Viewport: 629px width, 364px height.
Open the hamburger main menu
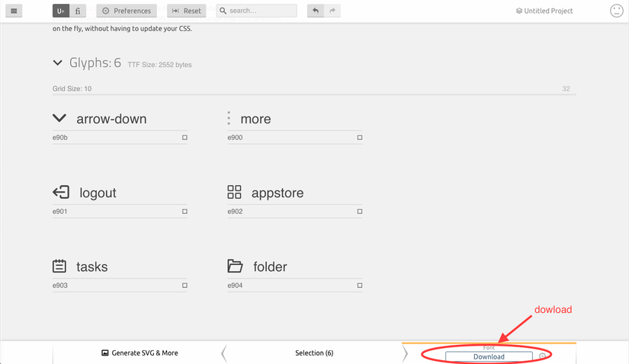click(x=14, y=11)
